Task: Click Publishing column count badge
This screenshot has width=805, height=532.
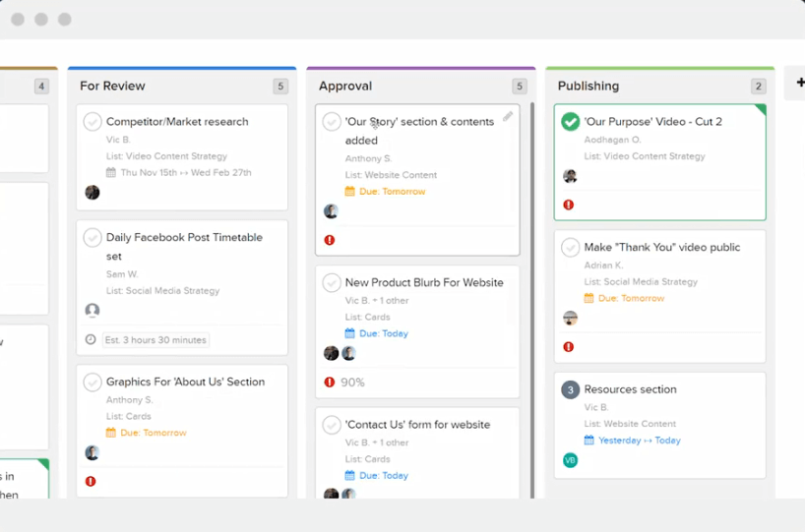Action: tap(758, 87)
